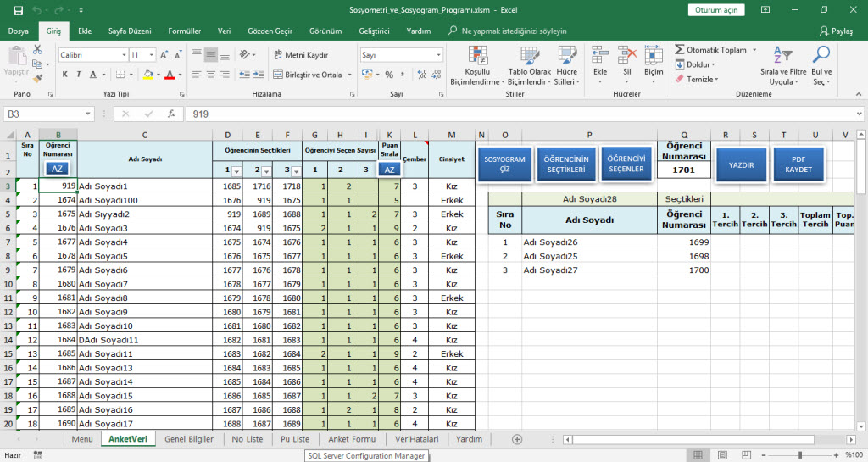Align text left in the ribbon
The image size is (868, 462).
click(x=197, y=74)
